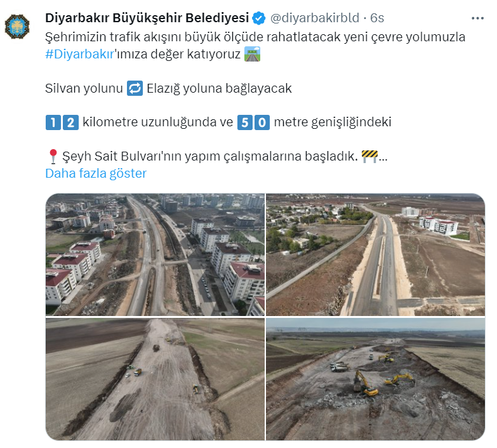Click the #Diyarbakır hashtag link
Screen dimensions: 497x448
[79, 54]
